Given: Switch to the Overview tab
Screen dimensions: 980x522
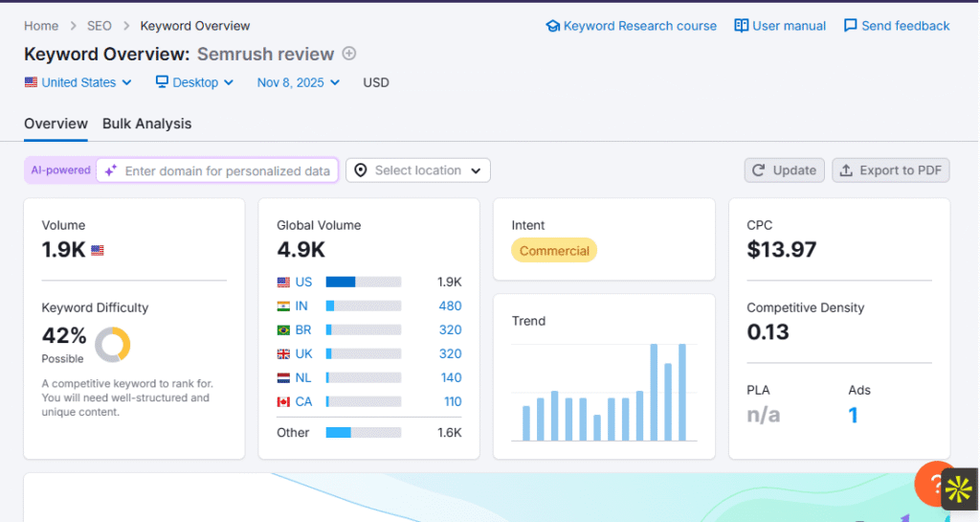Looking at the screenshot, I should [56, 124].
